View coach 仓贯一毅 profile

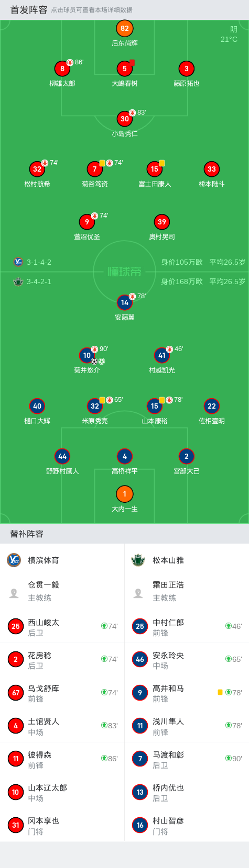[62, 591]
